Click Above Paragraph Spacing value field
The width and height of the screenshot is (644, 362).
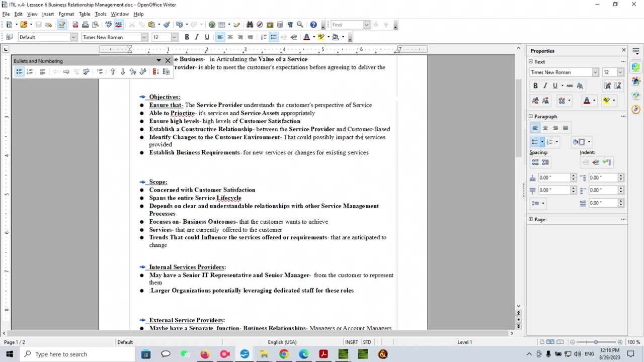click(x=554, y=177)
